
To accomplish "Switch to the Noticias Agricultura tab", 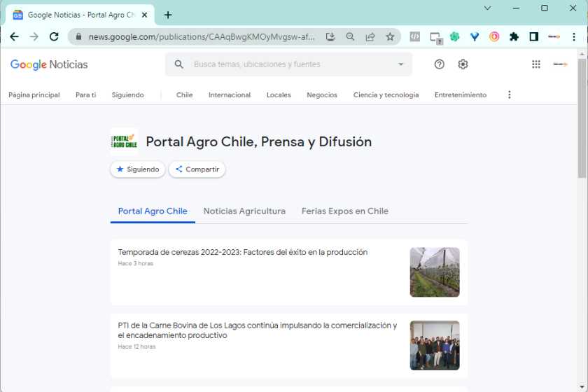I will click(x=244, y=211).
